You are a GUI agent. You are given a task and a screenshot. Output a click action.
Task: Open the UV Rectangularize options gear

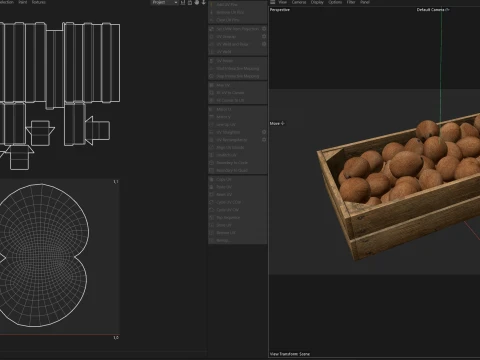264,140
